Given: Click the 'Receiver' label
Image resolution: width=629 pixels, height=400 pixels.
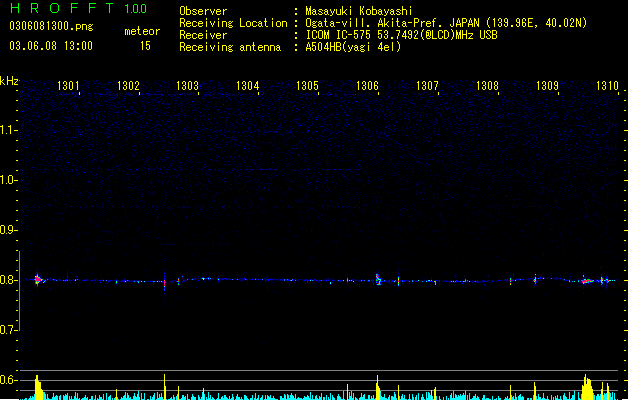Looking at the screenshot, I should (203, 35).
